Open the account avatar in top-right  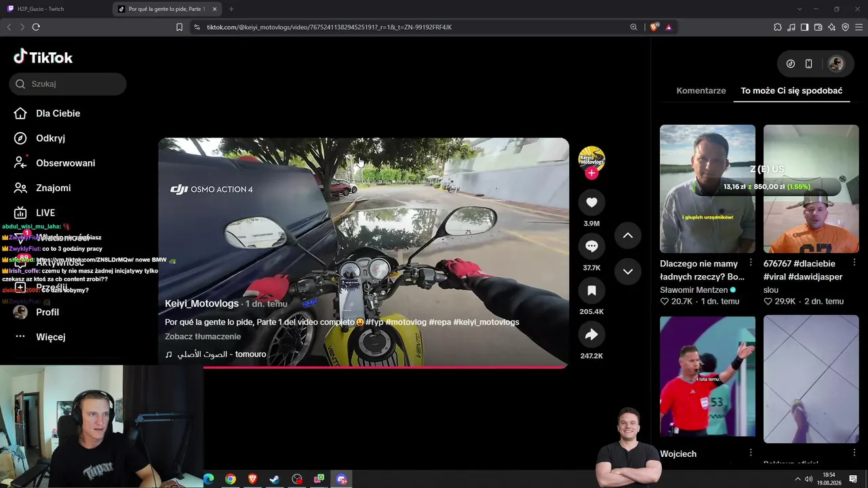tap(836, 64)
